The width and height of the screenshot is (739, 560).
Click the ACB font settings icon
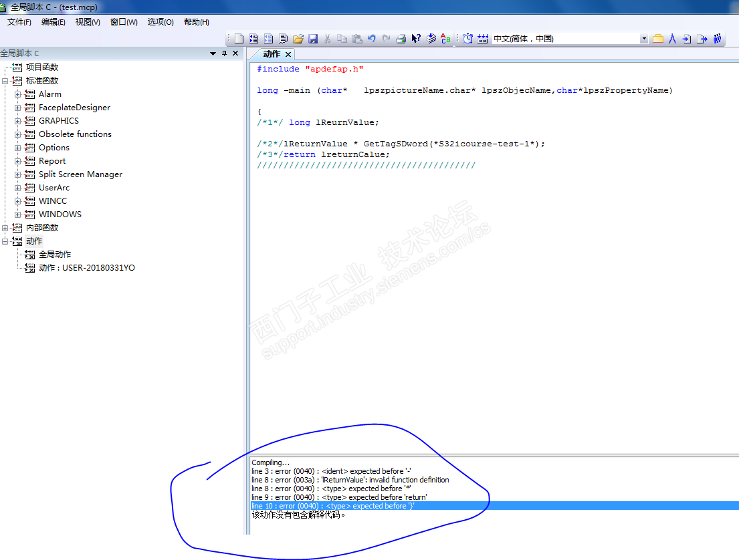click(x=445, y=39)
